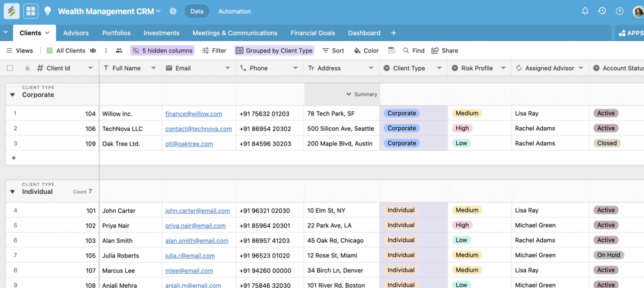Toggle the select-all rows checkbox
The height and width of the screenshot is (288, 644).
pos(10,68)
